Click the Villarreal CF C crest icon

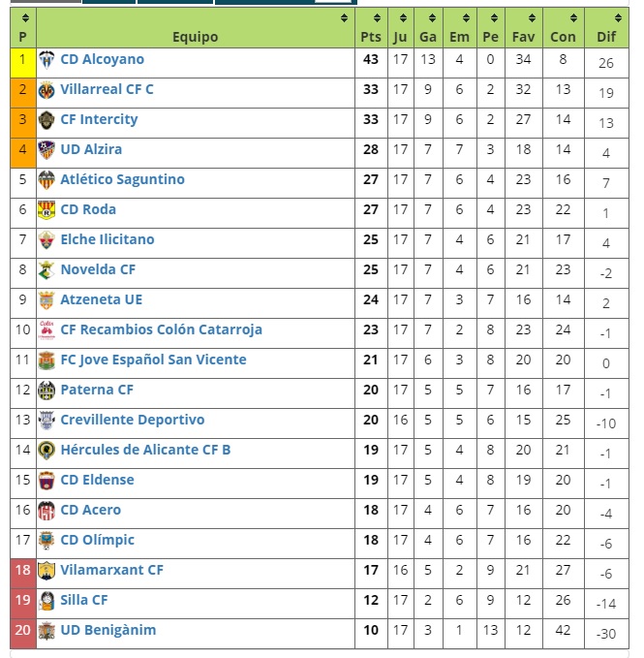[x=46, y=91]
